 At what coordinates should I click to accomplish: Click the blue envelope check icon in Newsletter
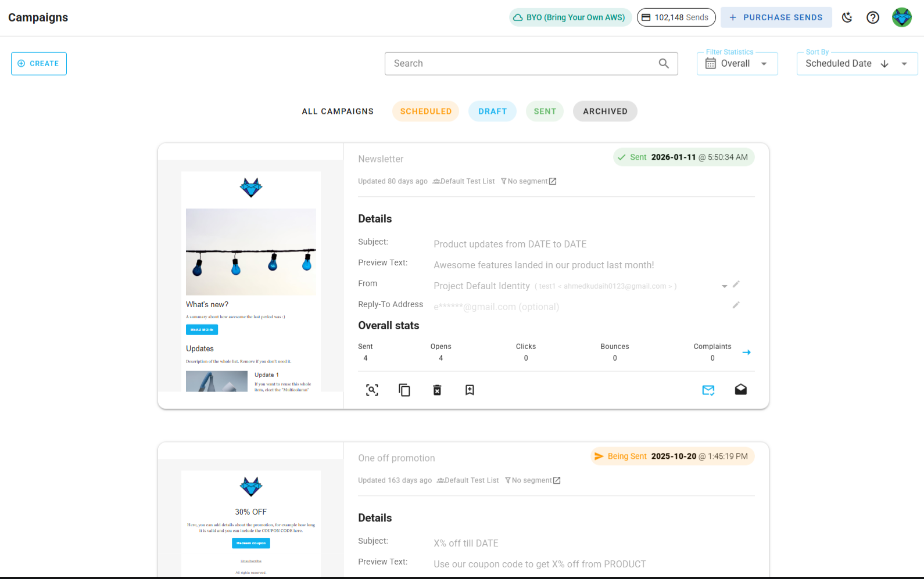click(708, 390)
